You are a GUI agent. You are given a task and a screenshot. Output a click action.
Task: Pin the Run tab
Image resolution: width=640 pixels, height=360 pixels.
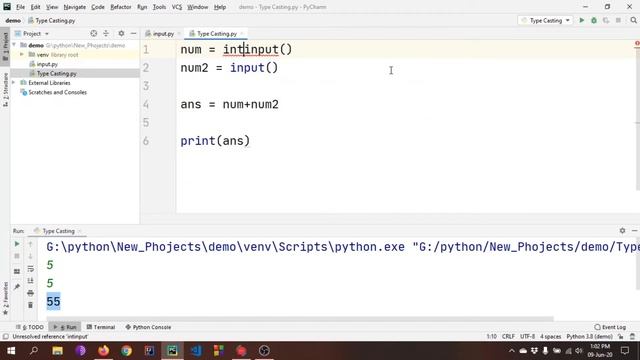point(17,287)
